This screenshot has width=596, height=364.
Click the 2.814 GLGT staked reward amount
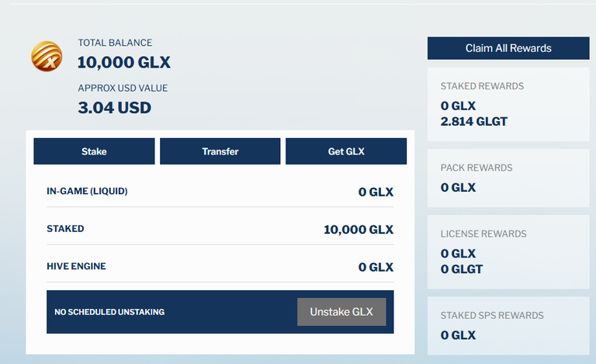(x=473, y=122)
